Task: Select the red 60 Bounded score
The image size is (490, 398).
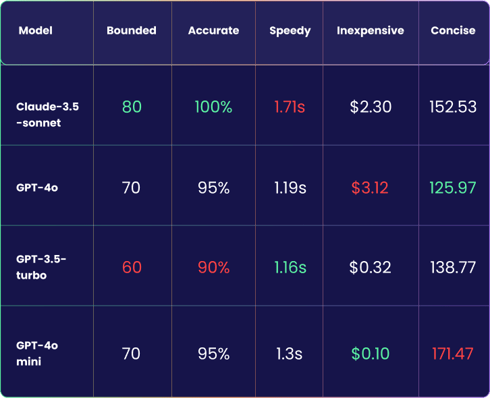Action: pos(132,267)
